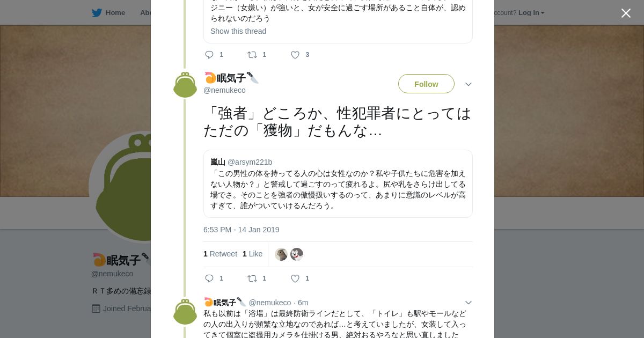This screenshot has height=338, width=644.
Task: View the 1 Retweet list
Action: coord(220,254)
